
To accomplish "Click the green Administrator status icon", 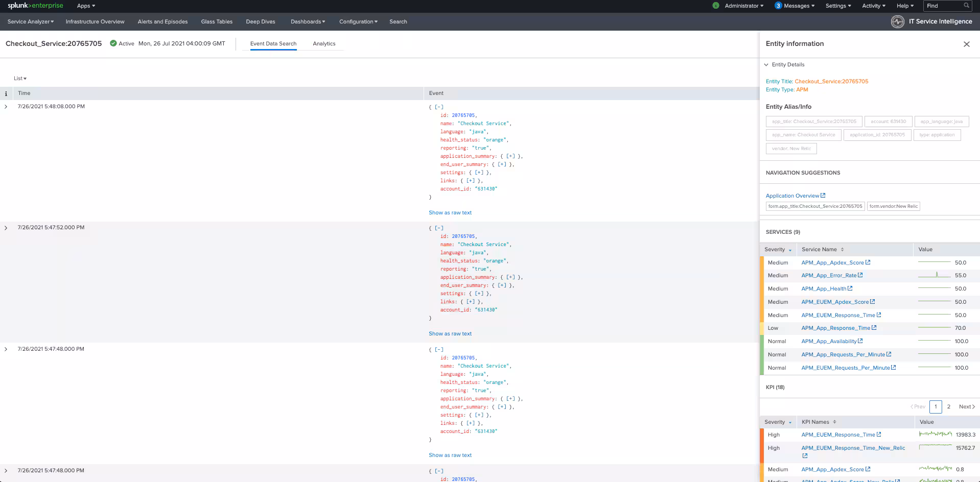I will click(x=715, y=6).
